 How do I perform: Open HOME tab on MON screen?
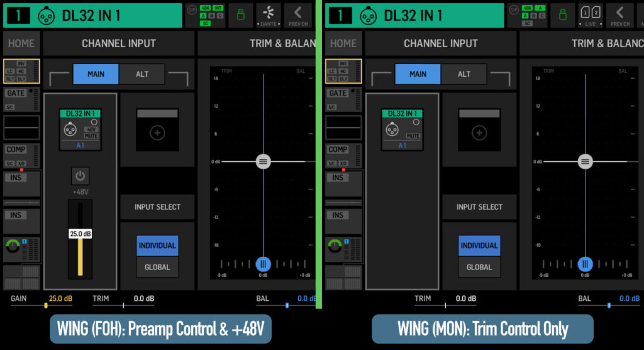[343, 43]
